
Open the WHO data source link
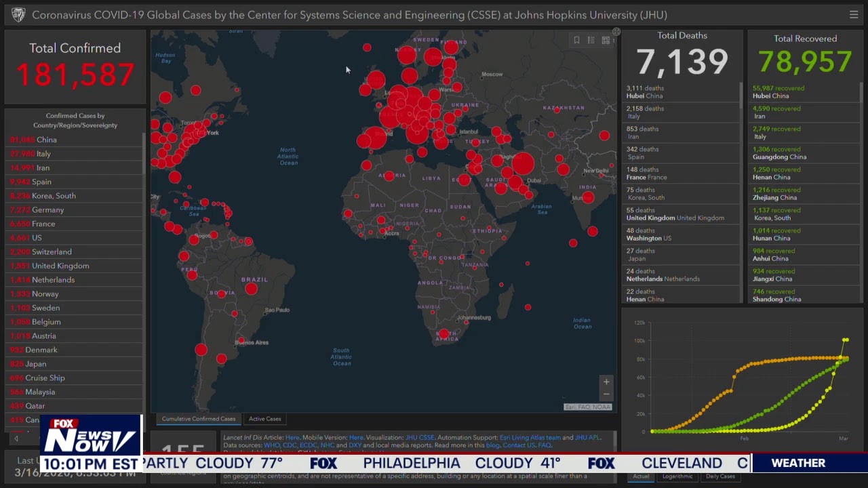271,445
